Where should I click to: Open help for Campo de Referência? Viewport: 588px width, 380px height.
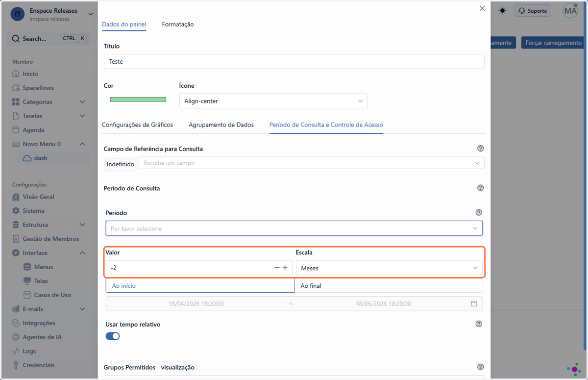(480, 149)
